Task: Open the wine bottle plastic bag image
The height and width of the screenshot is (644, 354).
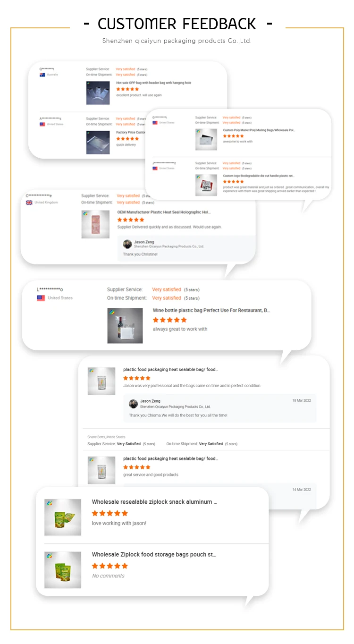Action: click(125, 326)
